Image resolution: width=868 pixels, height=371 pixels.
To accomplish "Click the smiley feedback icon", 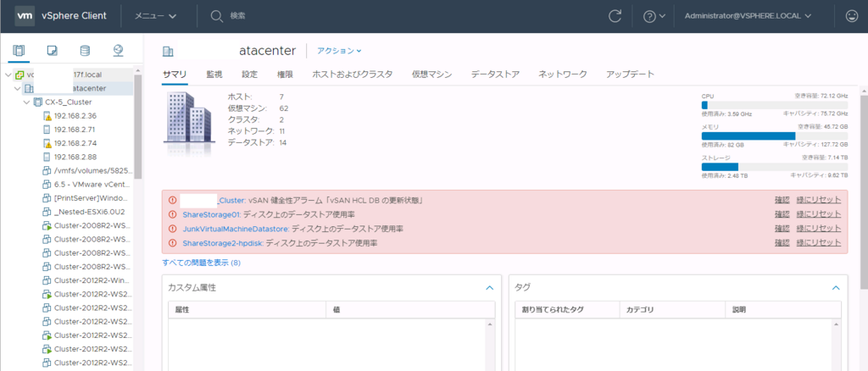I will (852, 16).
